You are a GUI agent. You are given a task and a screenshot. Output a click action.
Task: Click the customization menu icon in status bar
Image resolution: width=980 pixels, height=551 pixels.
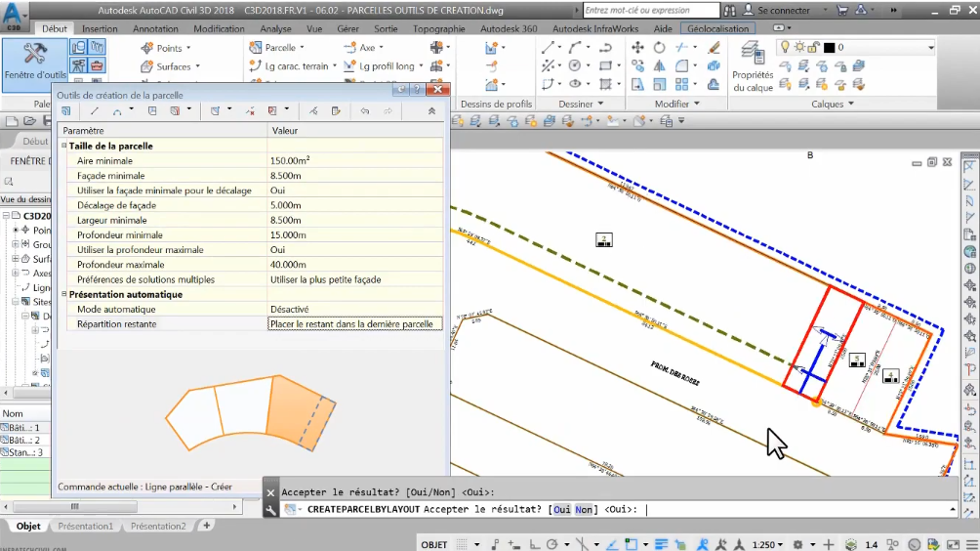[x=972, y=545]
